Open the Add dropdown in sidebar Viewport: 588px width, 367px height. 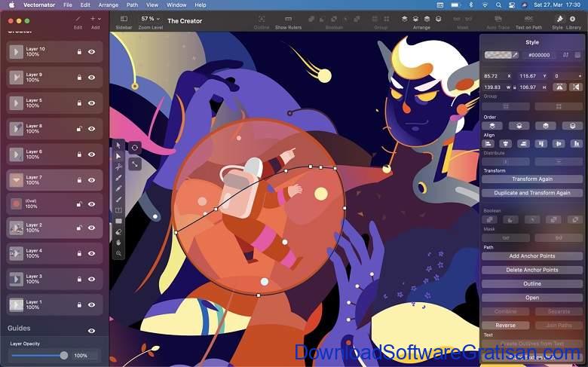point(96,19)
